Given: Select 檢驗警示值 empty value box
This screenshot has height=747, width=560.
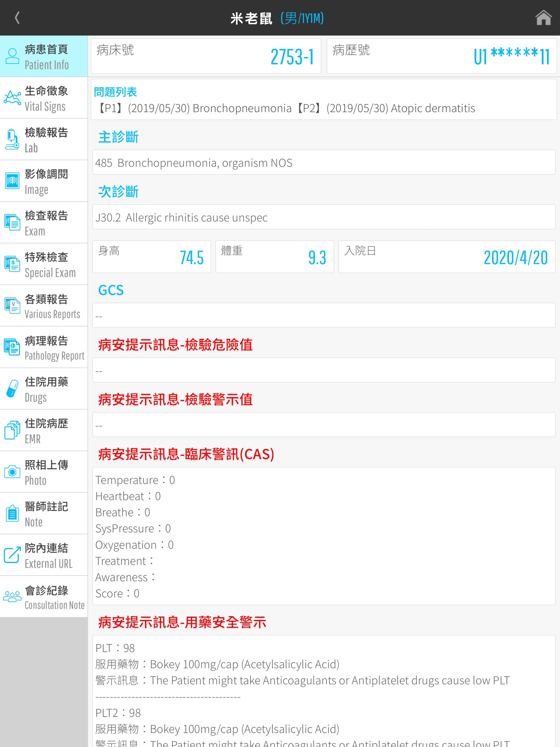Looking at the screenshot, I should click(323, 425).
